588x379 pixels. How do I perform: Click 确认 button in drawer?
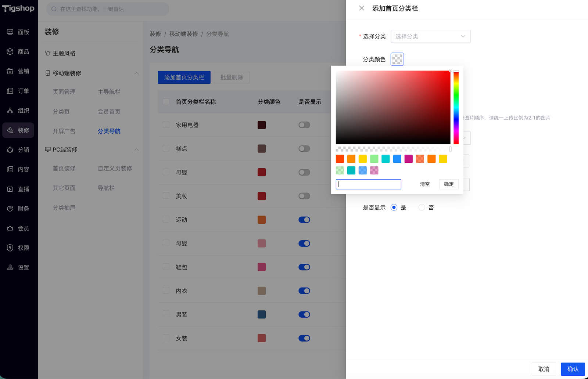point(573,369)
